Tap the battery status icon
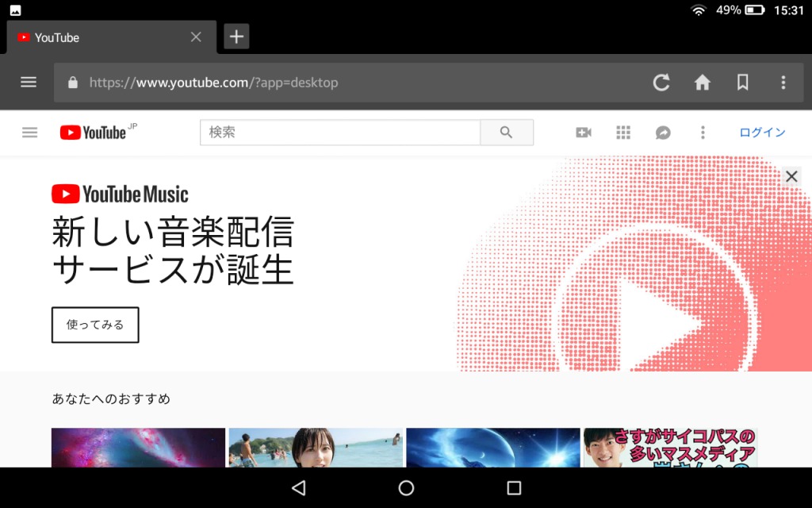The width and height of the screenshot is (812, 508). pyautogui.click(x=755, y=10)
